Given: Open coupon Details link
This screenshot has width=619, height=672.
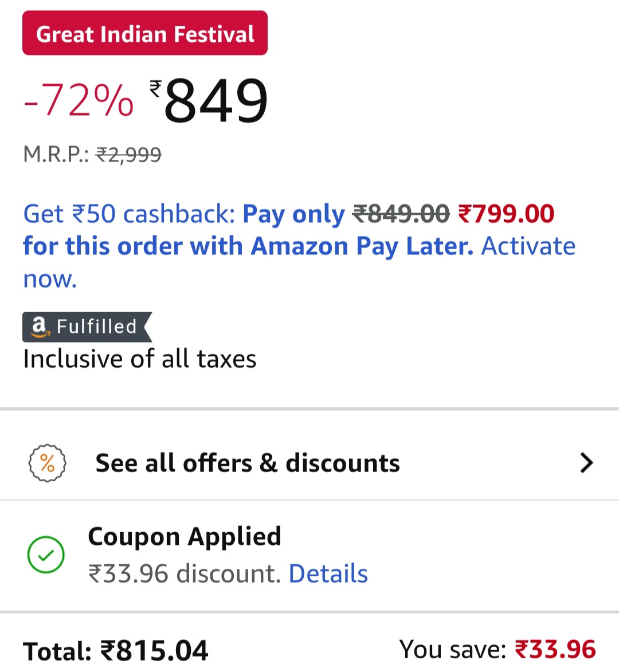Looking at the screenshot, I should coord(328,573).
